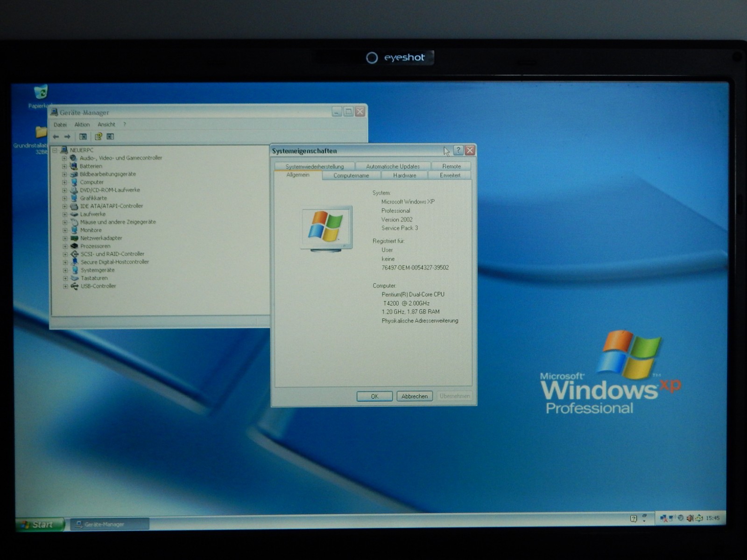The width and height of the screenshot is (747, 560).
Task: Open the Ansicht menu
Action: coord(106,125)
